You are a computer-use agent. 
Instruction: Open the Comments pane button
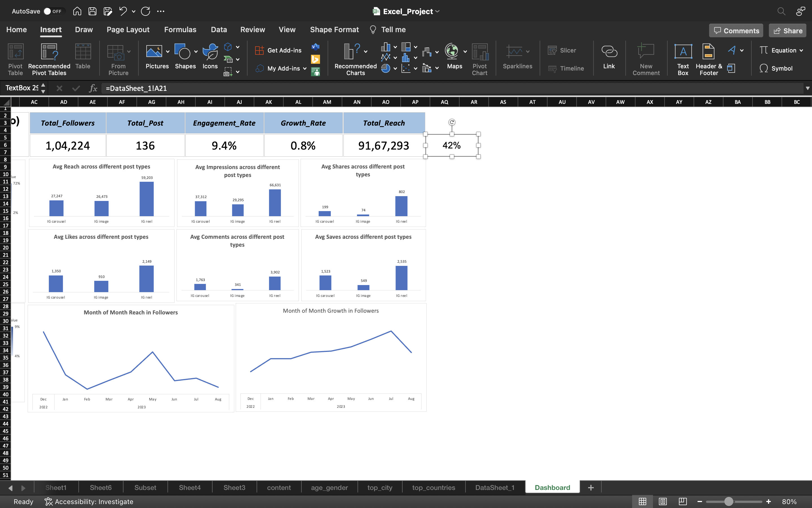(736, 30)
